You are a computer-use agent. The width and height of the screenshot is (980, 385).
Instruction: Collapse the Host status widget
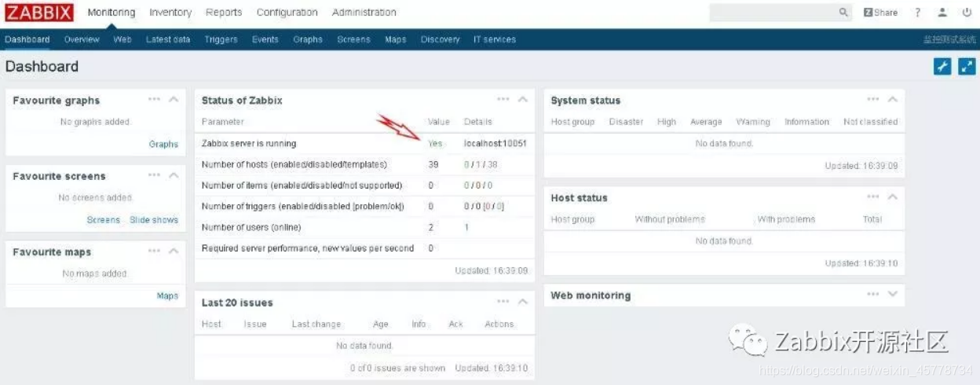coord(893,196)
